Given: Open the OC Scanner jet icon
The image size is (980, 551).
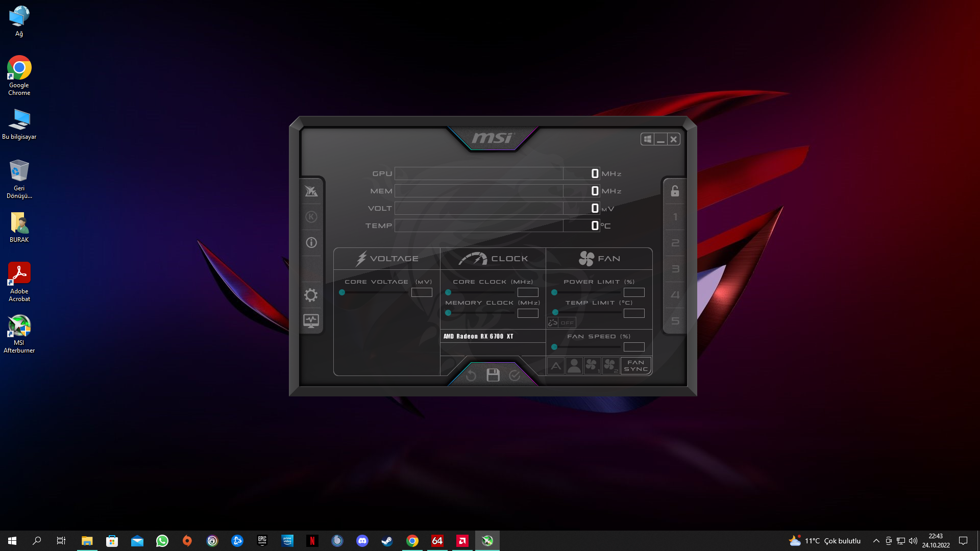Looking at the screenshot, I should [x=311, y=191].
